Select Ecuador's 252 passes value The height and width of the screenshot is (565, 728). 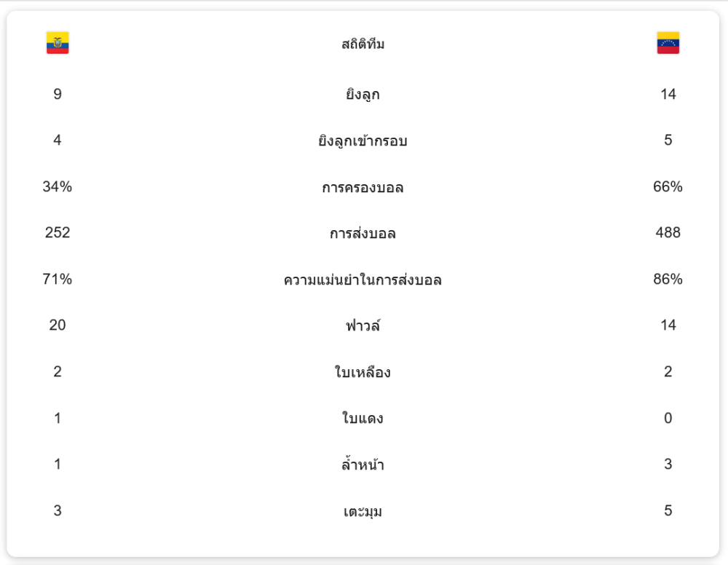(x=58, y=232)
